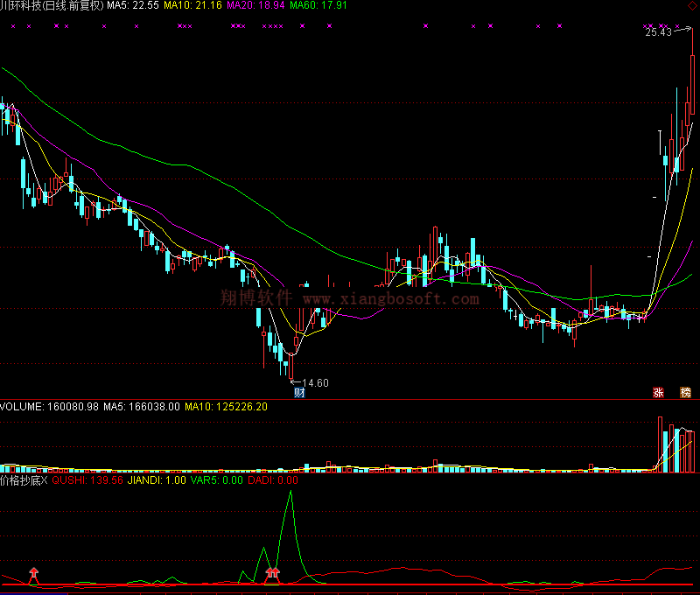Click the MA5: 22.55 label
700x595 pixels.
tap(133, 5)
